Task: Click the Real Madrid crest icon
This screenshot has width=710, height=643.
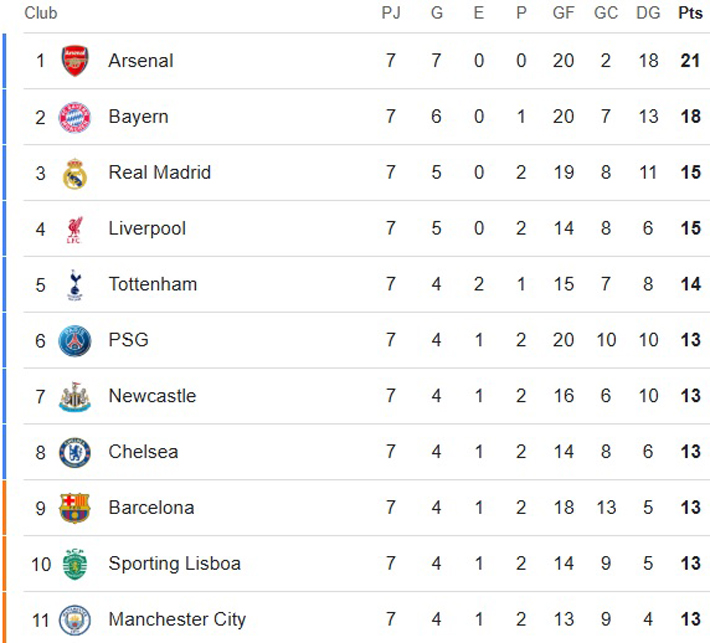Action: (x=75, y=173)
